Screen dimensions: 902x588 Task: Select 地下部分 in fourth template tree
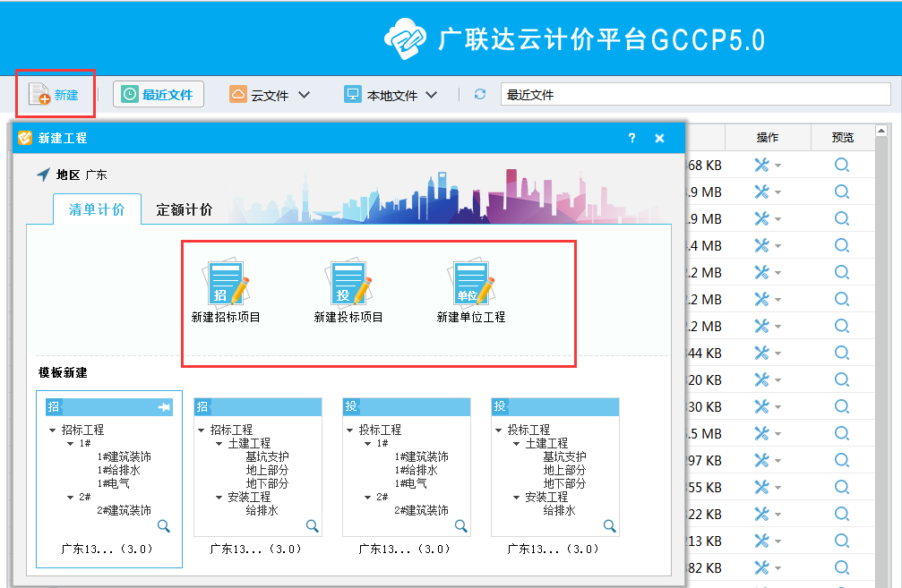pos(564,483)
